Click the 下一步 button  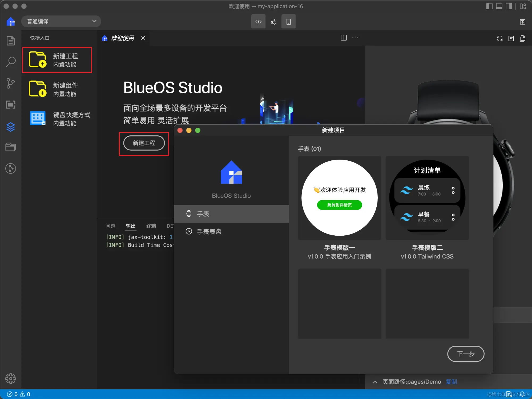[x=465, y=354]
